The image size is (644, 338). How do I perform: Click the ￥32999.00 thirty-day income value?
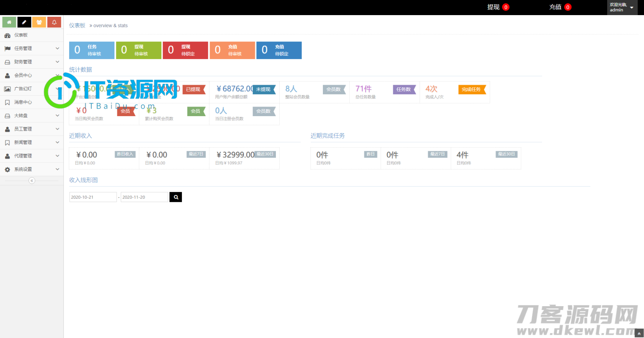pos(235,155)
